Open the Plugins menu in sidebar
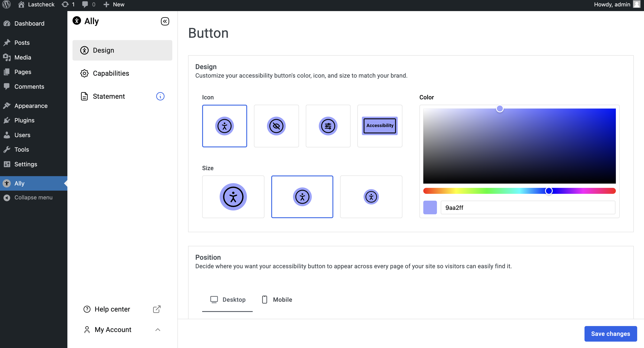The image size is (644, 348). click(24, 120)
